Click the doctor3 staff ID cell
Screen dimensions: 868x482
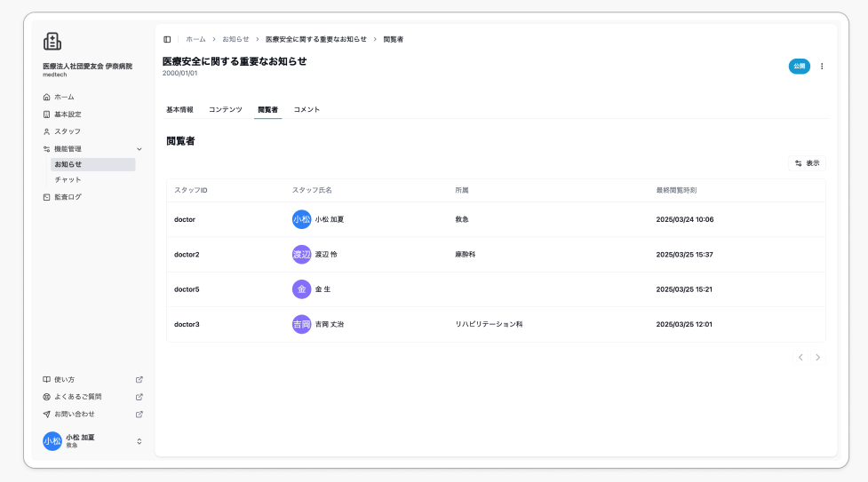pyautogui.click(x=187, y=324)
